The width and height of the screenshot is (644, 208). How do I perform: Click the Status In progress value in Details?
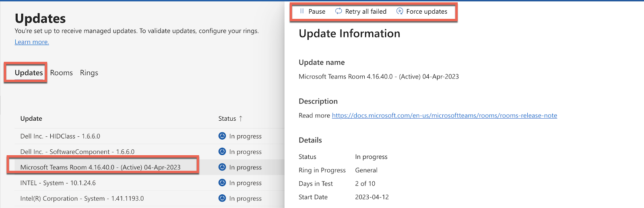[371, 157]
